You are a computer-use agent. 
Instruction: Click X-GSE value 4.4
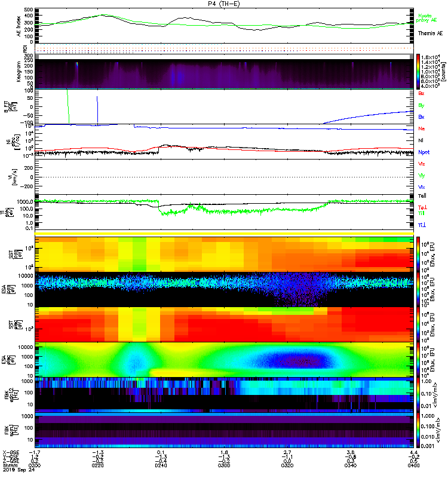pos(413,452)
